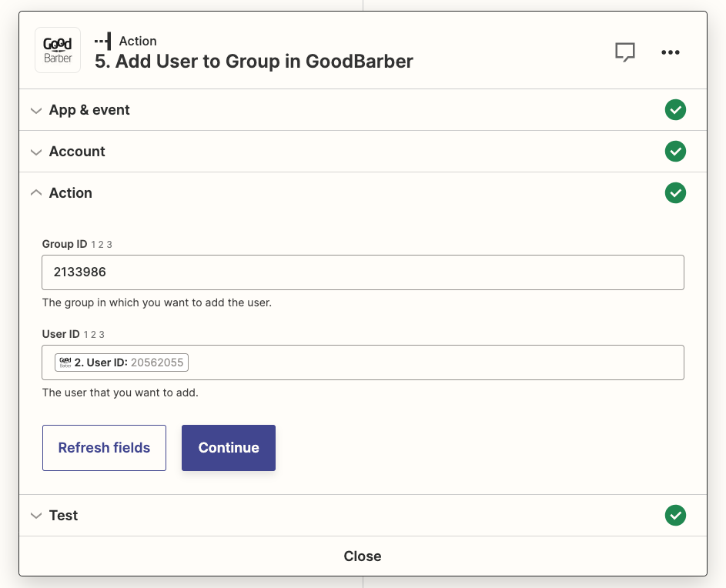This screenshot has height=588, width=726.
Task: Select the 2. User ID mapped data pill
Action: tap(122, 362)
